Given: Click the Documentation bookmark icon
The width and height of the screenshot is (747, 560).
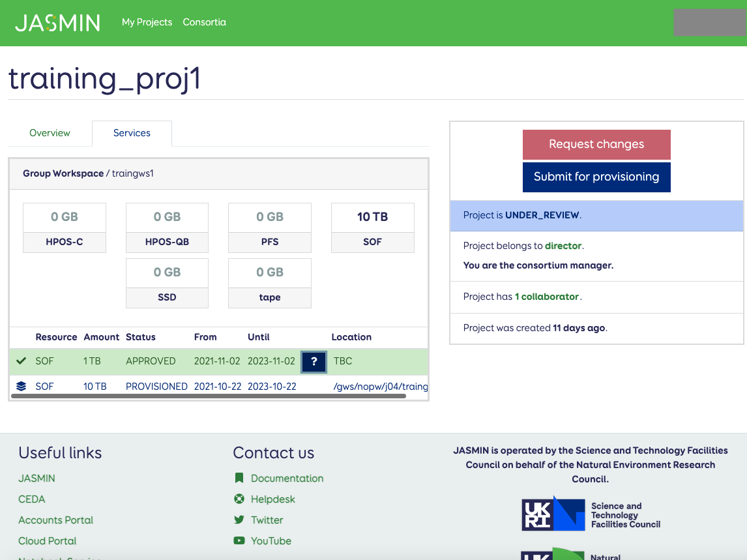Looking at the screenshot, I should tap(239, 479).
